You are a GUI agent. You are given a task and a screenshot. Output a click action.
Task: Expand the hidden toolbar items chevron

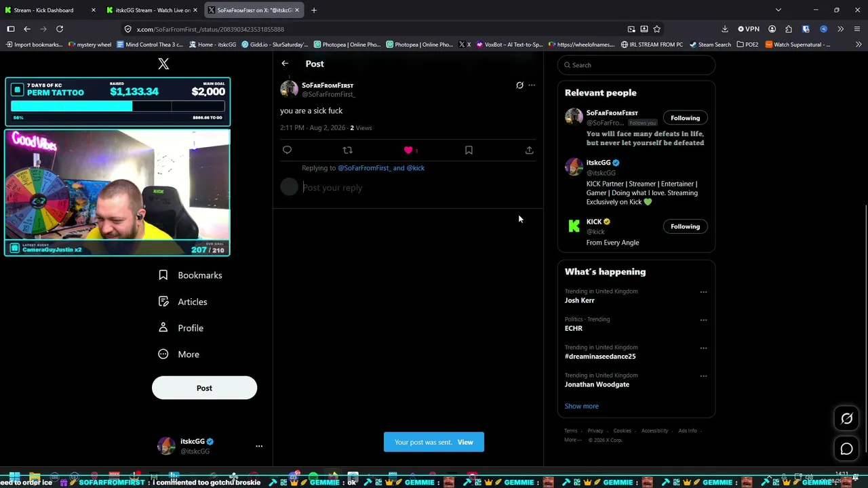840,29
